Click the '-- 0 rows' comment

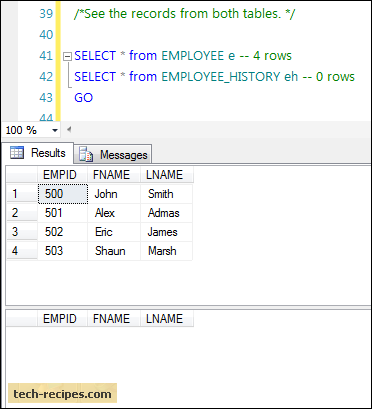point(328,77)
